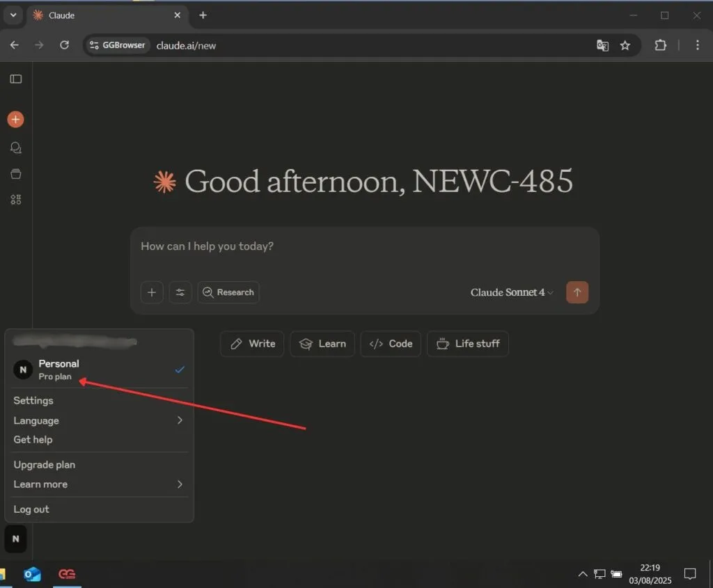Click Get help menu entry
Image resolution: width=713 pixels, height=588 pixels.
click(x=99, y=439)
